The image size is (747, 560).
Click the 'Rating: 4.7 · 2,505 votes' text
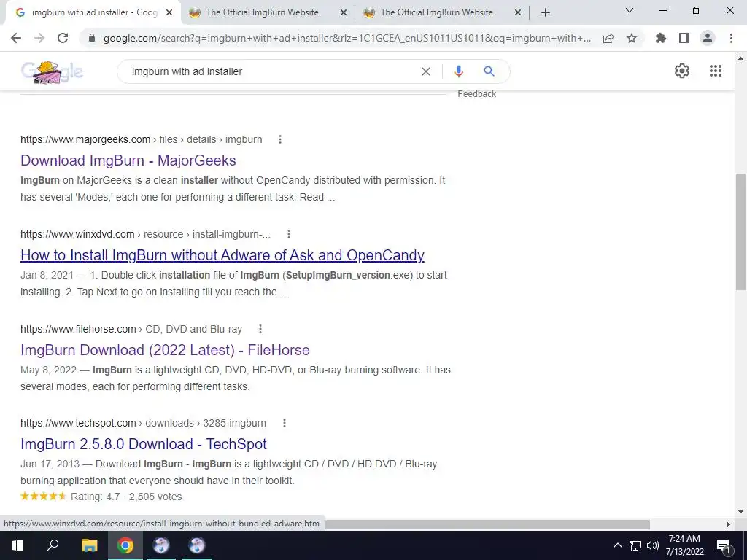click(x=126, y=497)
